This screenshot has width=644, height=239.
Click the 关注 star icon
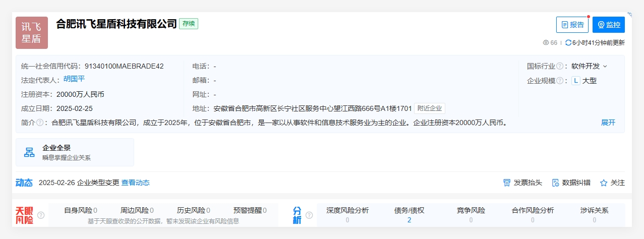click(x=604, y=183)
